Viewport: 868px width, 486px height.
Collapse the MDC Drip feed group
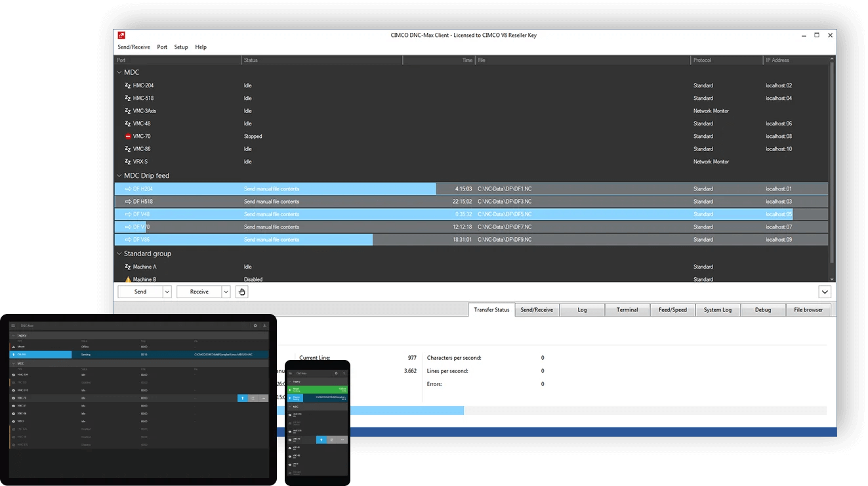119,176
